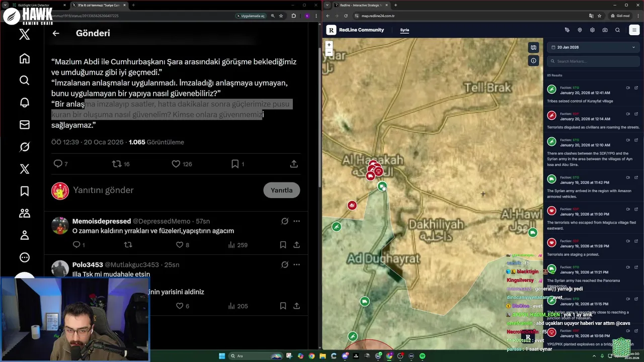Open new tab in RedLine browser window

coord(395,5)
